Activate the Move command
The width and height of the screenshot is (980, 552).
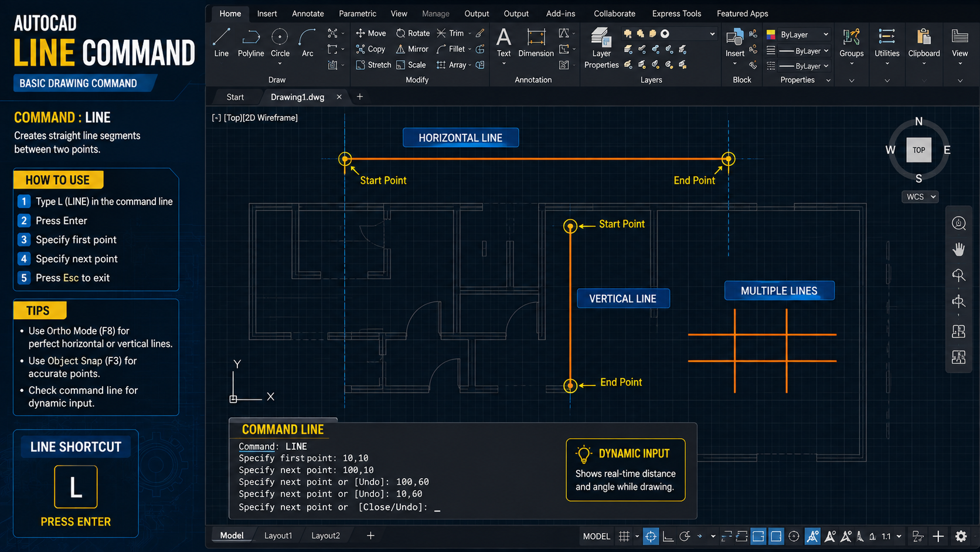point(371,33)
